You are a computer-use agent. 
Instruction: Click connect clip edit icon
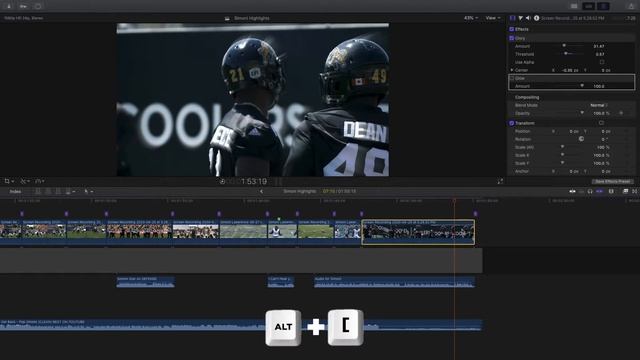(x=38, y=191)
